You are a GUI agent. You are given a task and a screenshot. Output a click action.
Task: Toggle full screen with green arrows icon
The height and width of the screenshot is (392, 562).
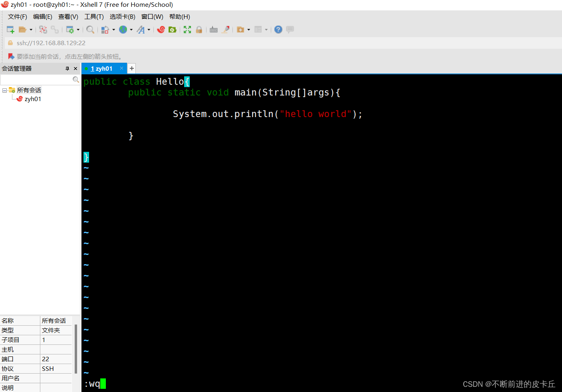(187, 30)
